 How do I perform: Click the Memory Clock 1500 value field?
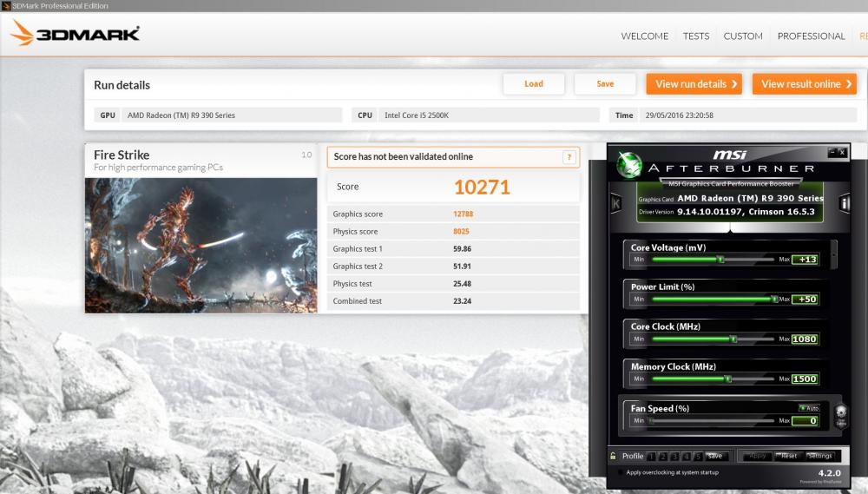pyautogui.click(x=805, y=379)
